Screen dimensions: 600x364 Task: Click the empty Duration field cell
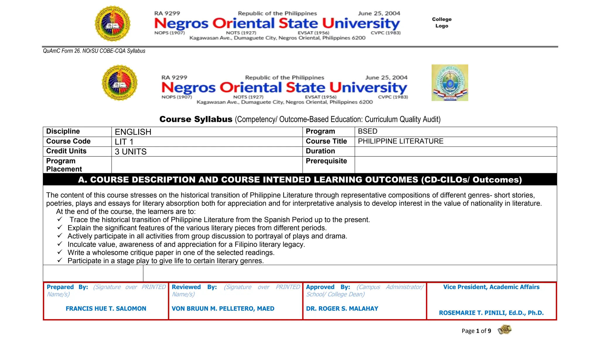455,151
